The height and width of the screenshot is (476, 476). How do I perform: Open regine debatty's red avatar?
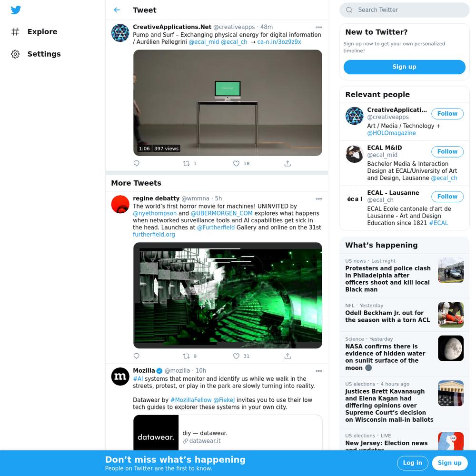tap(120, 204)
